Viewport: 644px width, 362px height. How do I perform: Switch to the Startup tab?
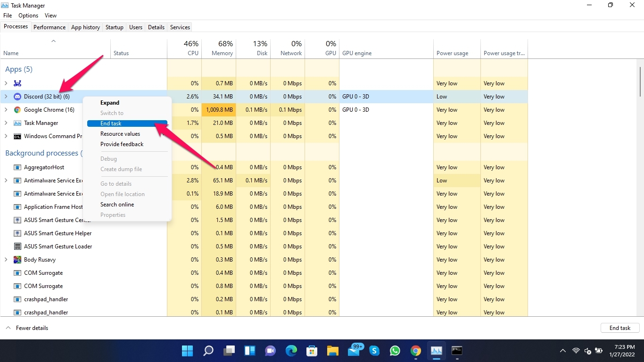(115, 27)
